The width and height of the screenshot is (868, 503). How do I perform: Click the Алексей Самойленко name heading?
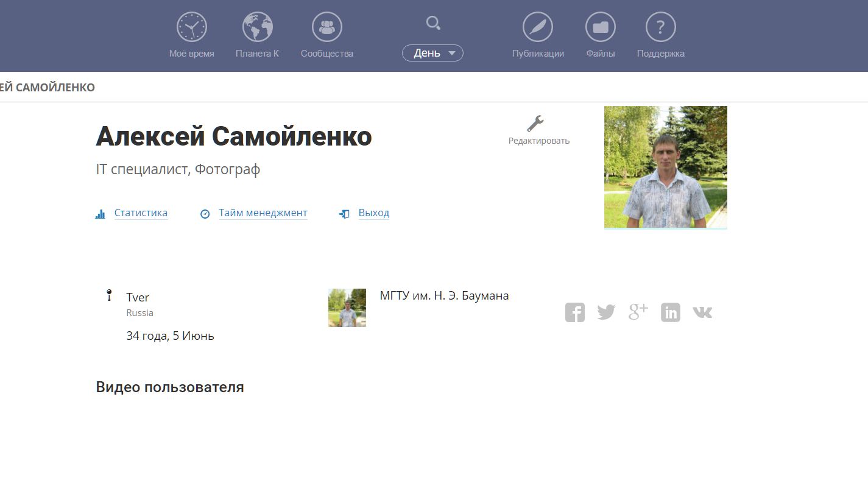click(x=234, y=136)
